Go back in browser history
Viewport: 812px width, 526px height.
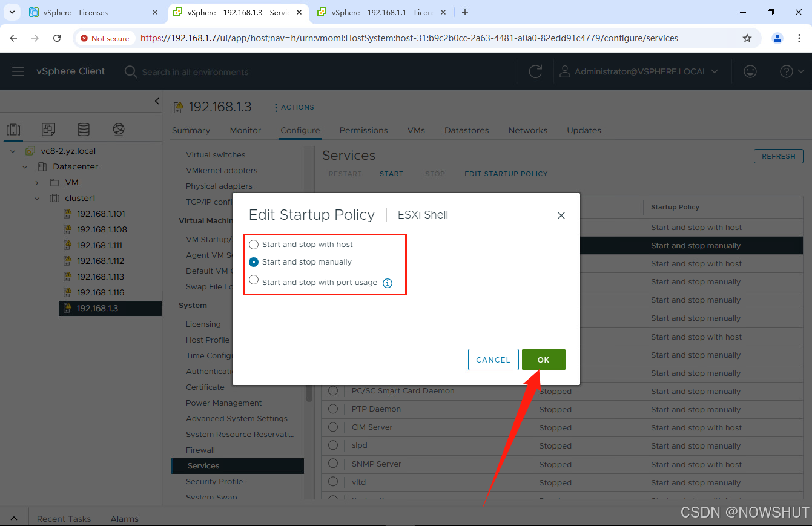pyautogui.click(x=13, y=38)
